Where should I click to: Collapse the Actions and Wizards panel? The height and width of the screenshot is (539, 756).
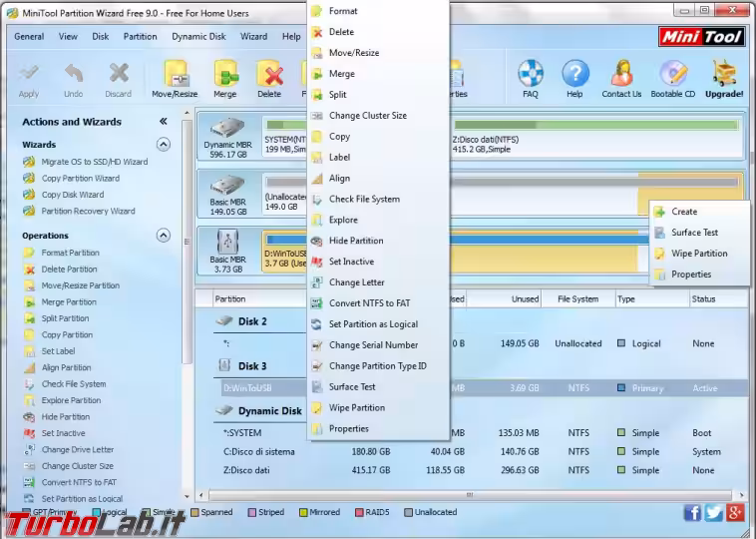[164, 121]
